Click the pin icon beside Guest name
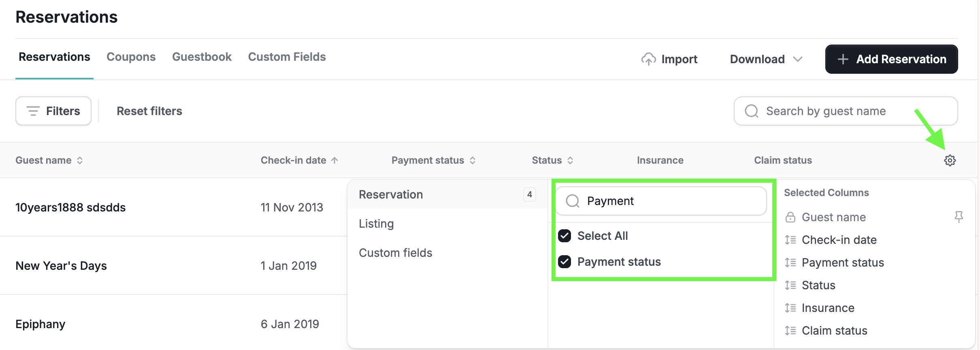This screenshot has height=350, width=980. point(959,217)
